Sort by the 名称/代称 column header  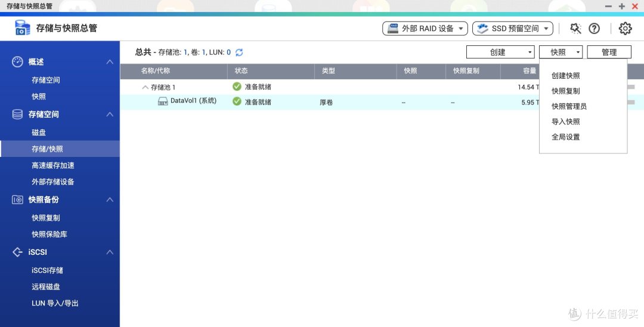click(x=156, y=71)
